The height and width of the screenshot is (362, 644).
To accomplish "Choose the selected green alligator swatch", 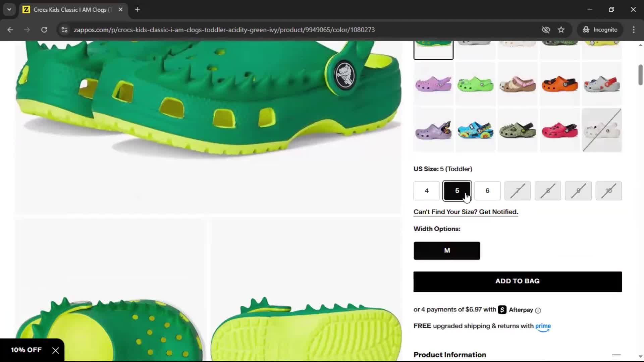I will coord(433,50).
